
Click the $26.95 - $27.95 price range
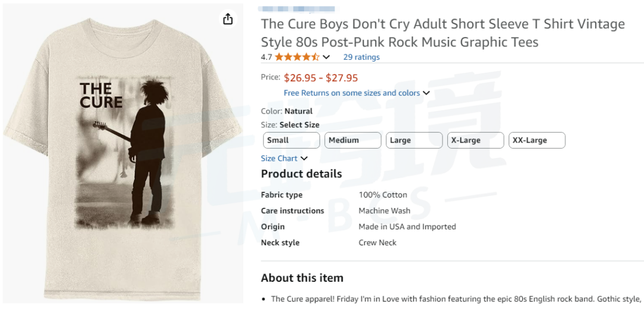click(x=321, y=78)
